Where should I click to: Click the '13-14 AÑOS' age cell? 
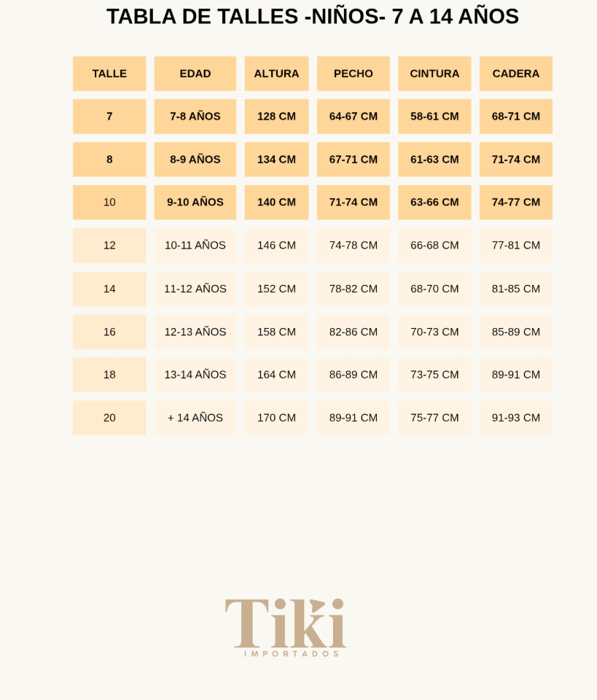pyautogui.click(x=195, y=375)
